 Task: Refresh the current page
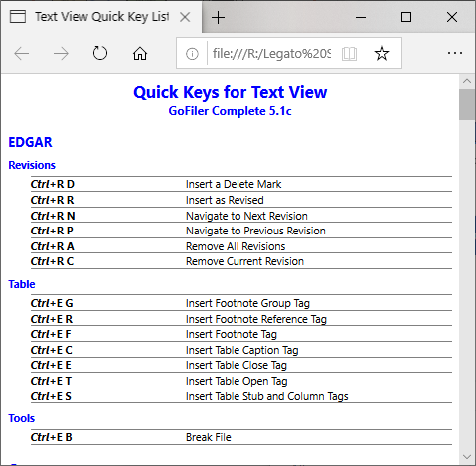click(x=100, y=53)
